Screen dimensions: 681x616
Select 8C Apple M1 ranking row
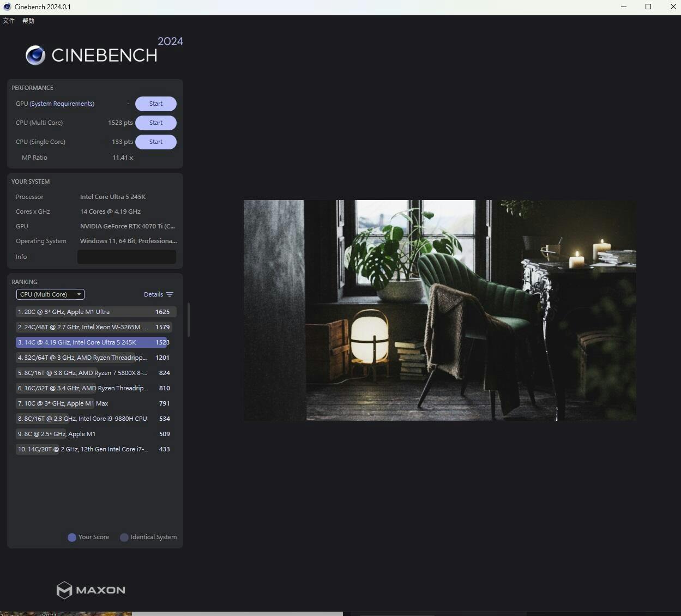96,434
